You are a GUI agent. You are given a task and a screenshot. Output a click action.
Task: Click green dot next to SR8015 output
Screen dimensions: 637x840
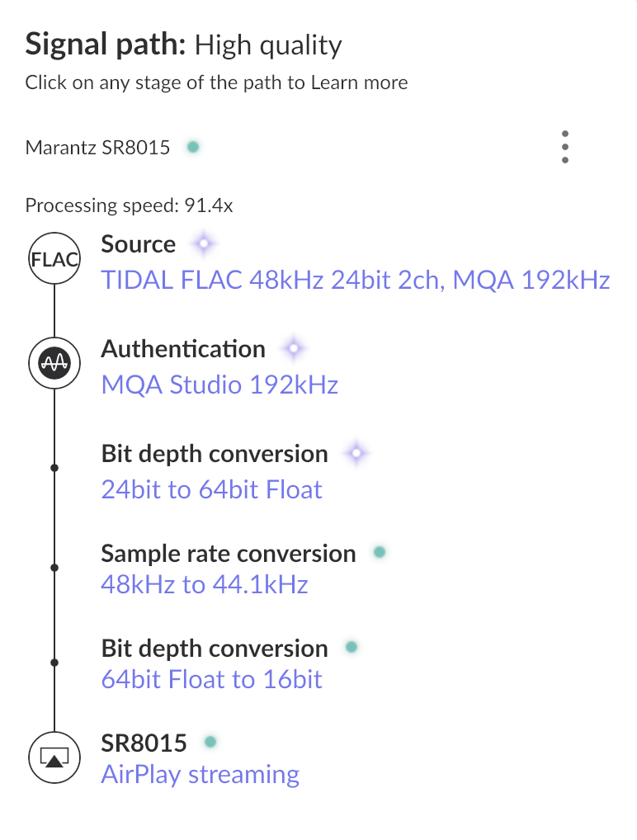coord(210,742)
